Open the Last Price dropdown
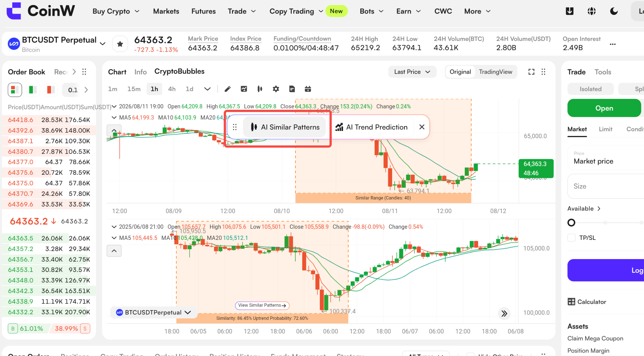The height and width of the screenshot is (356, 644). coord(412,72)
